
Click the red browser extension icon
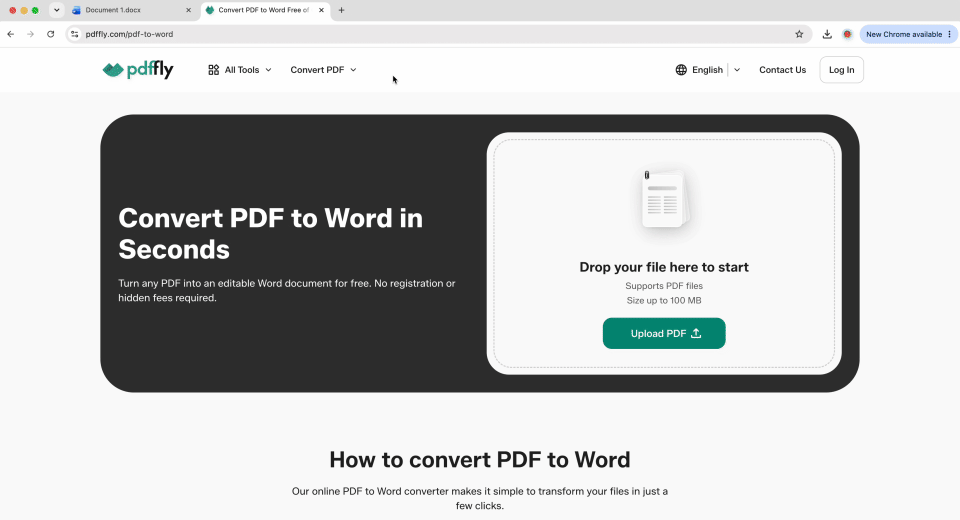[847, 34]
